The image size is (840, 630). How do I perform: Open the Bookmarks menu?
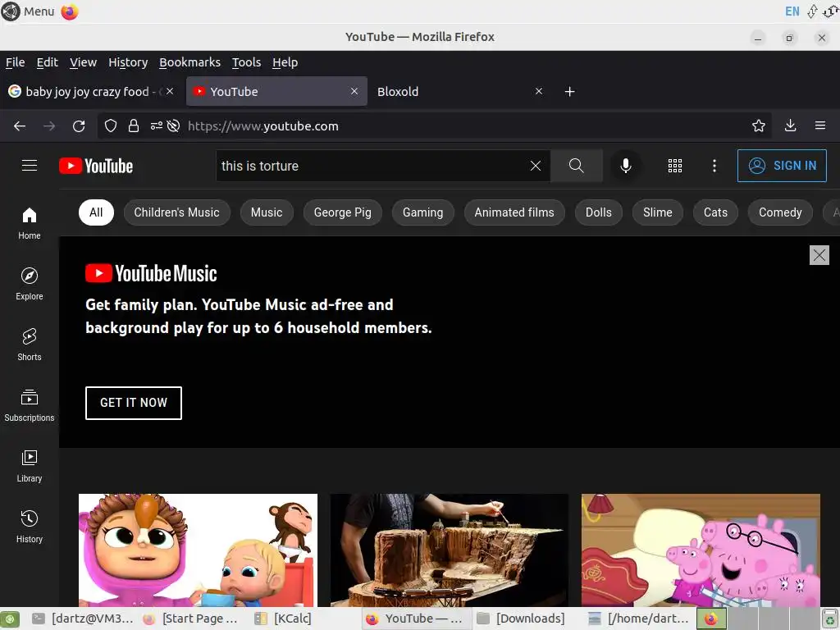pyautogui.click(x=189, y=62)
